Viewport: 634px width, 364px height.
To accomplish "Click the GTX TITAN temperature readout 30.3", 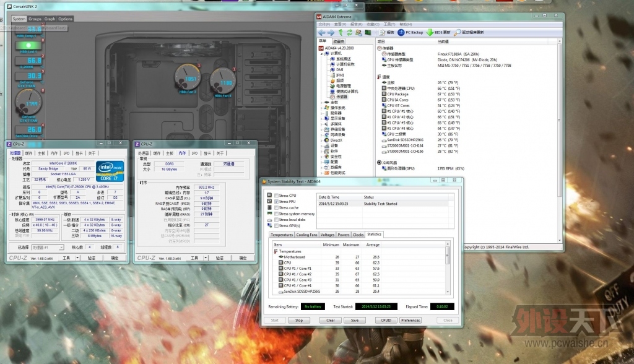I will 28,76.
